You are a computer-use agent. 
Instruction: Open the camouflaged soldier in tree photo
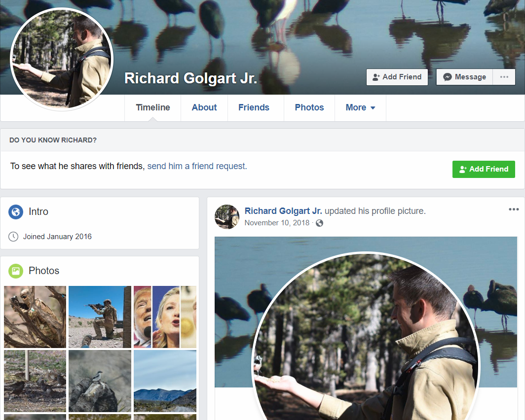pyautogui.click(x=35, y=317)
